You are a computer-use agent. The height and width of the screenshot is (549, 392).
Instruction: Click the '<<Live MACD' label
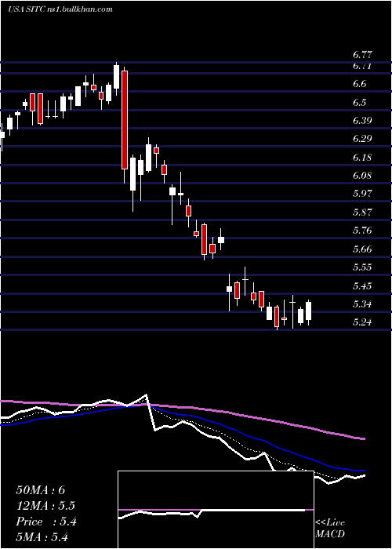click(330, 529)
